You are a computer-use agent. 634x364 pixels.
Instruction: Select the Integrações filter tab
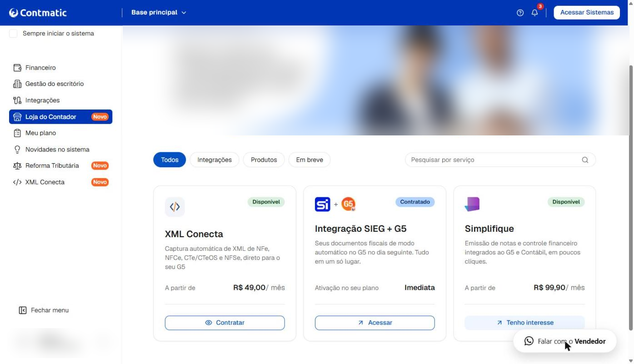[x=215, y=160]
